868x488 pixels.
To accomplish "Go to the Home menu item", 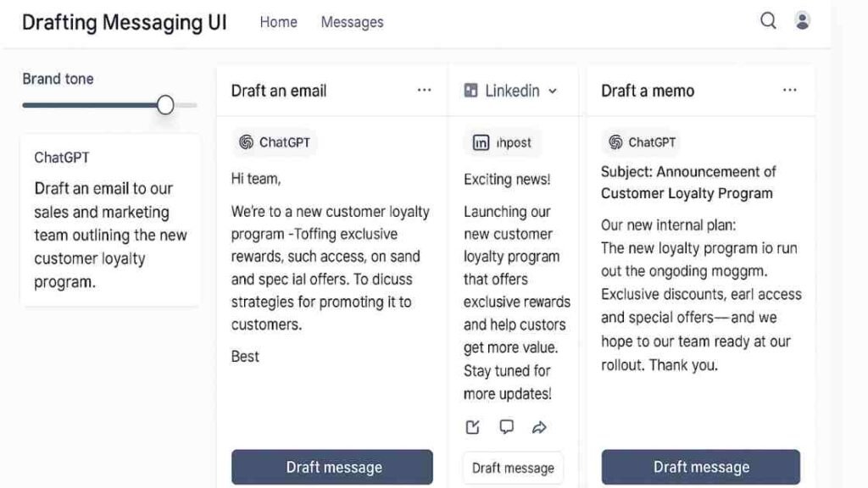I will 278,22.
